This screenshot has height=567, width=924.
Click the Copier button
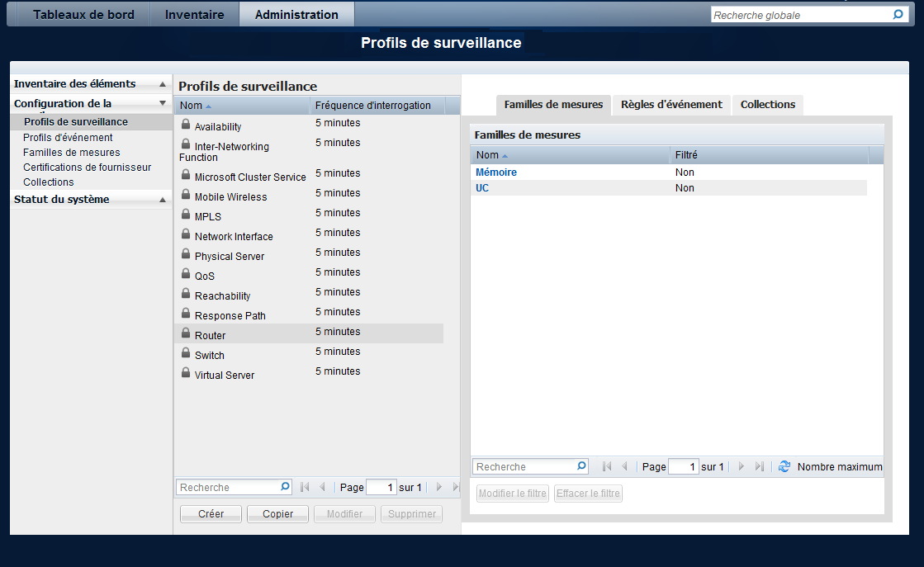[277, 514]
